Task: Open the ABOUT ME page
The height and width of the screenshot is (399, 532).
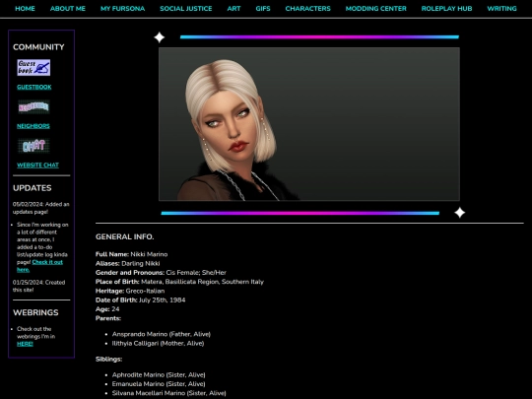Action: click(x=68, y=9)
